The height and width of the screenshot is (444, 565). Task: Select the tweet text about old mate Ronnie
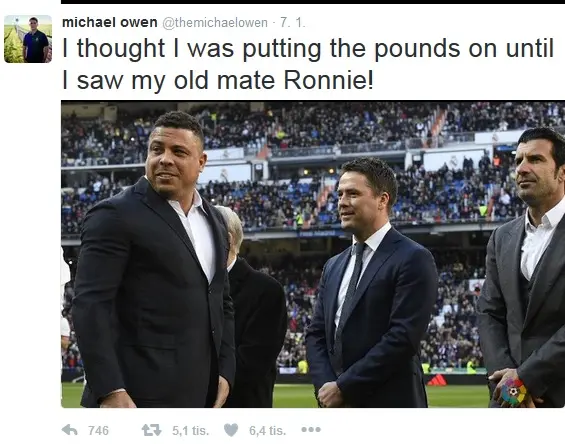coord(308,64)
